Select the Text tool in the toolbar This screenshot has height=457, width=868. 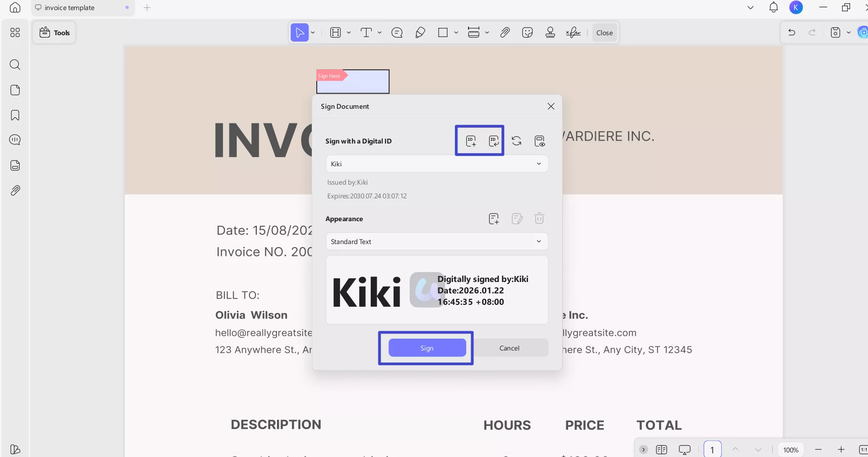[367, 32]
